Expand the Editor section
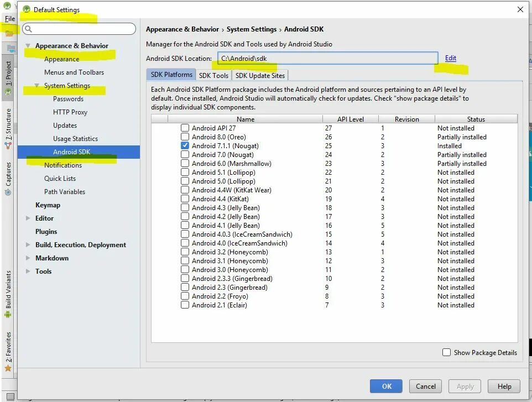The image size is (532, 402). coord(28,218)
